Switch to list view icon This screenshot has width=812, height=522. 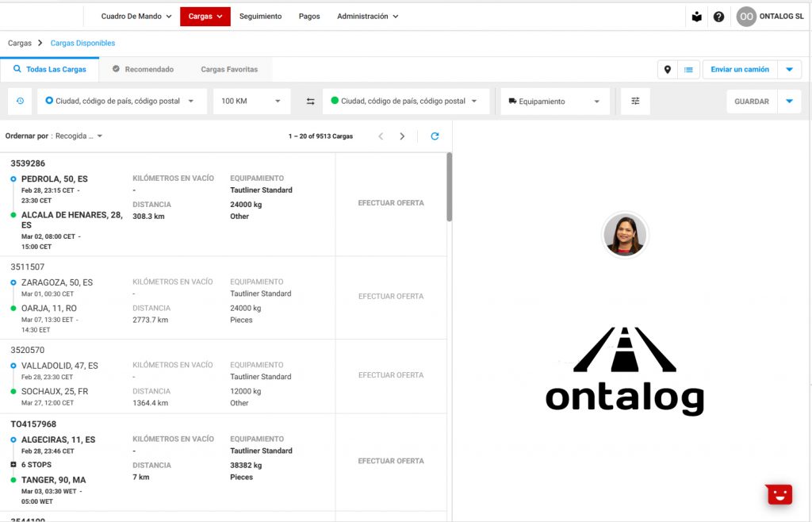(688, 70)
